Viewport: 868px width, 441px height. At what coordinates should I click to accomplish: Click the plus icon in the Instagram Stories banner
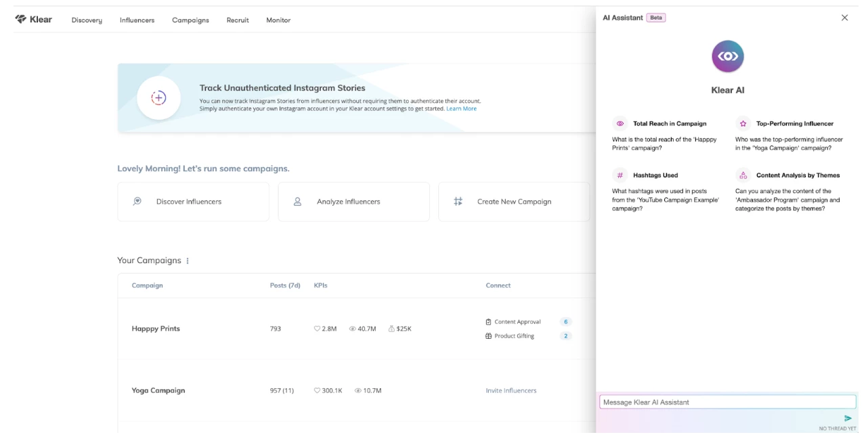[158, 98]
